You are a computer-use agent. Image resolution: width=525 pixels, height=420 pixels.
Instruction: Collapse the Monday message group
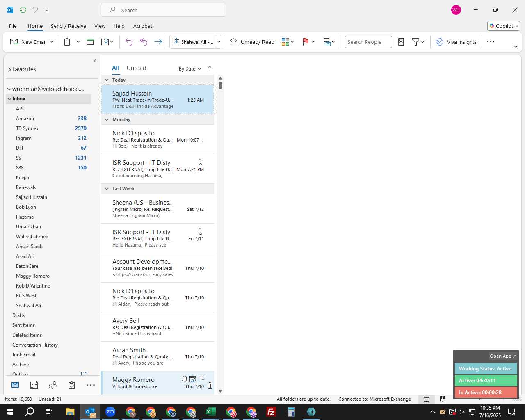point(107,119)
